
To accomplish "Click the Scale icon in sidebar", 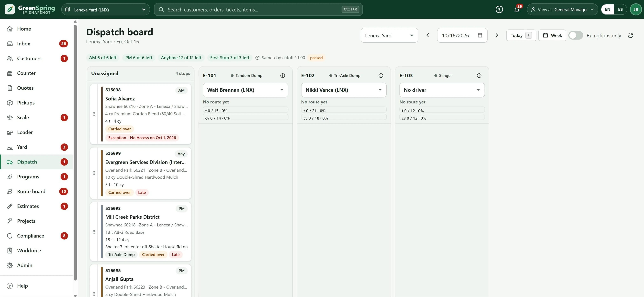I will click(x=10, y=118).
